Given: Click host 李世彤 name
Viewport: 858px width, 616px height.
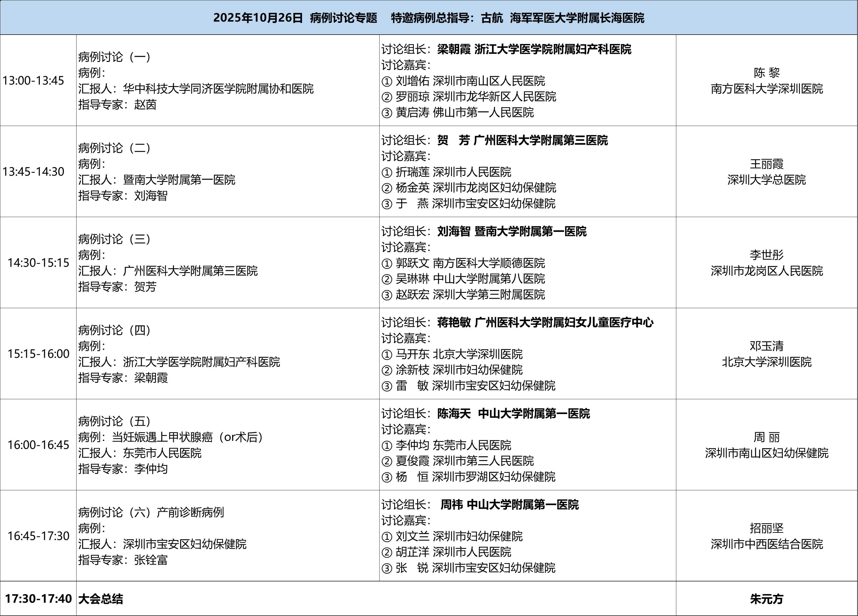Looking at the screenshot, I should (x=766, y=255).
